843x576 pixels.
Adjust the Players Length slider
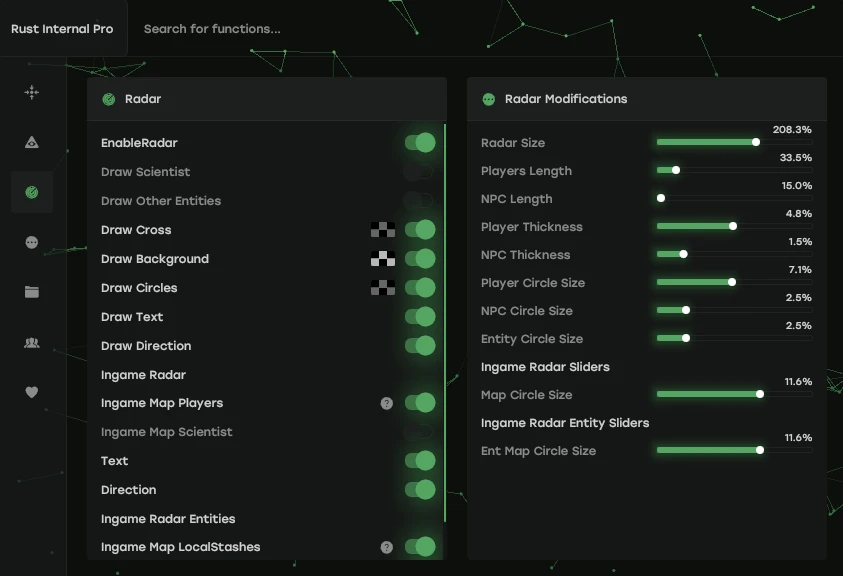734,170
